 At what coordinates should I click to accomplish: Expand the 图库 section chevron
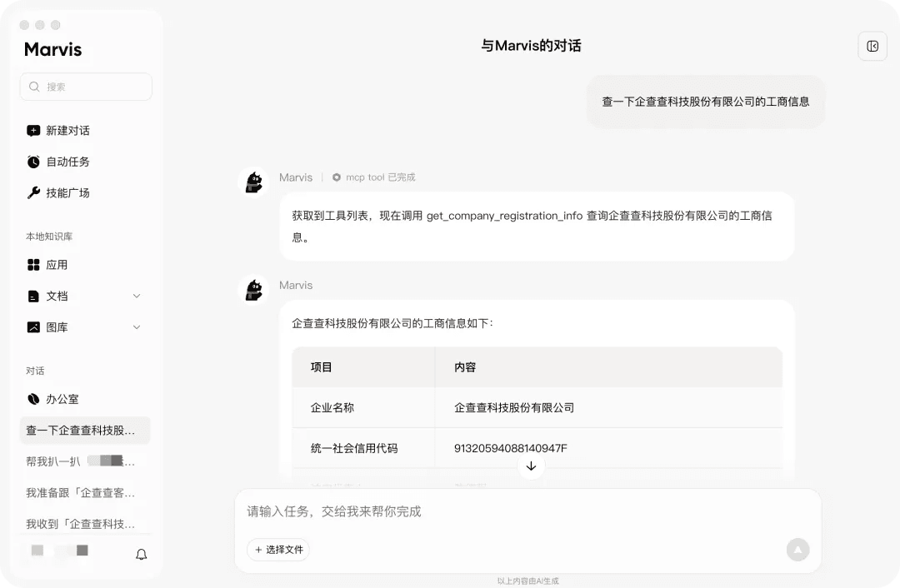137,327
